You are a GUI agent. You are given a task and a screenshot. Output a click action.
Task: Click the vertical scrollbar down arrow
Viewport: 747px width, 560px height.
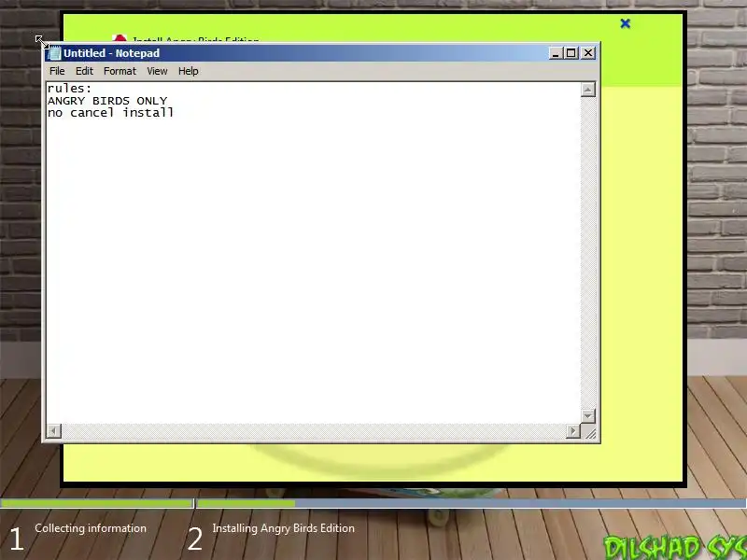(588, 415)
